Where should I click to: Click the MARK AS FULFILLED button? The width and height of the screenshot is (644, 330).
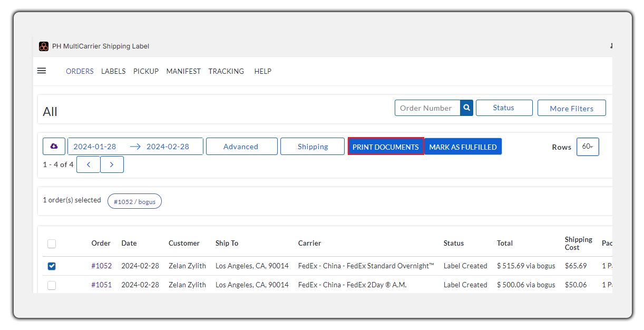(463, 147)
